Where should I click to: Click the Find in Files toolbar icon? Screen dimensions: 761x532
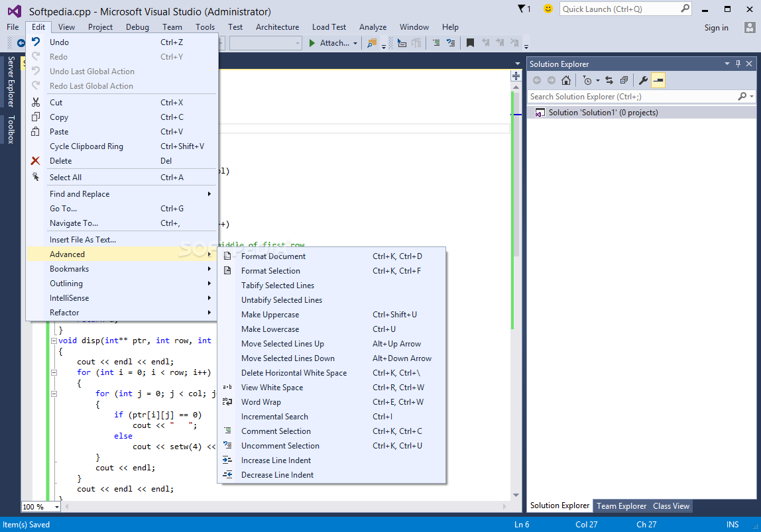coord(372,43)
